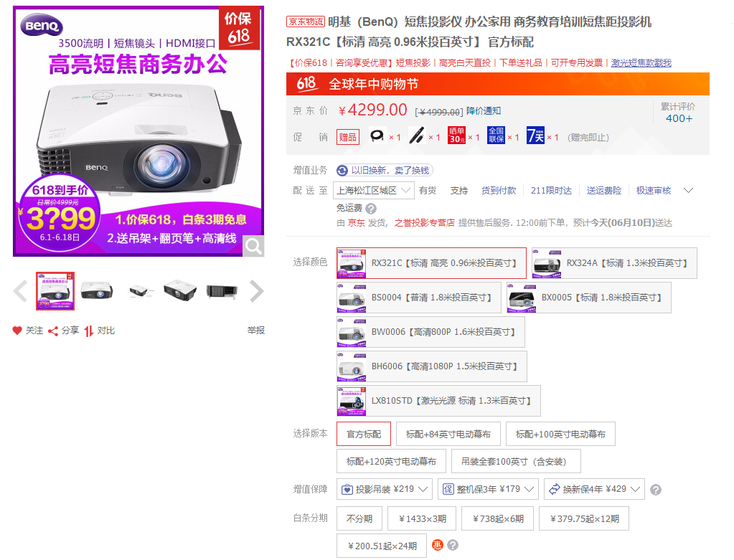
Task: Select the fourth projector angled thumbnail
Action: 180,291
